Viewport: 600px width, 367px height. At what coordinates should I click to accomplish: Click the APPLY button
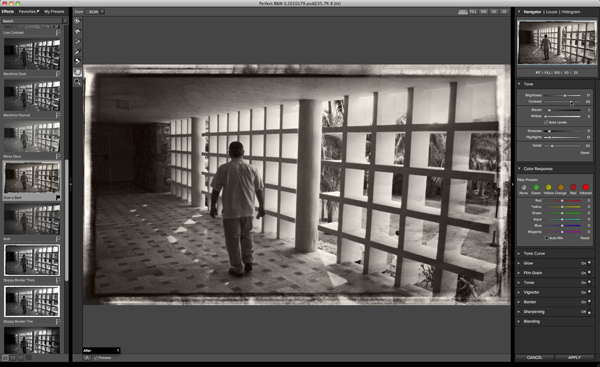tap(574, 357)
